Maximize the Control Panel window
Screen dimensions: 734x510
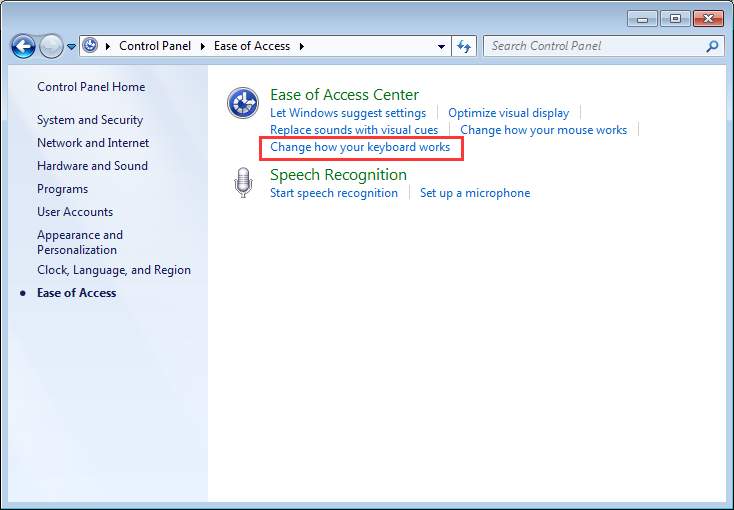pyautogui.click(x=675, y=19)
